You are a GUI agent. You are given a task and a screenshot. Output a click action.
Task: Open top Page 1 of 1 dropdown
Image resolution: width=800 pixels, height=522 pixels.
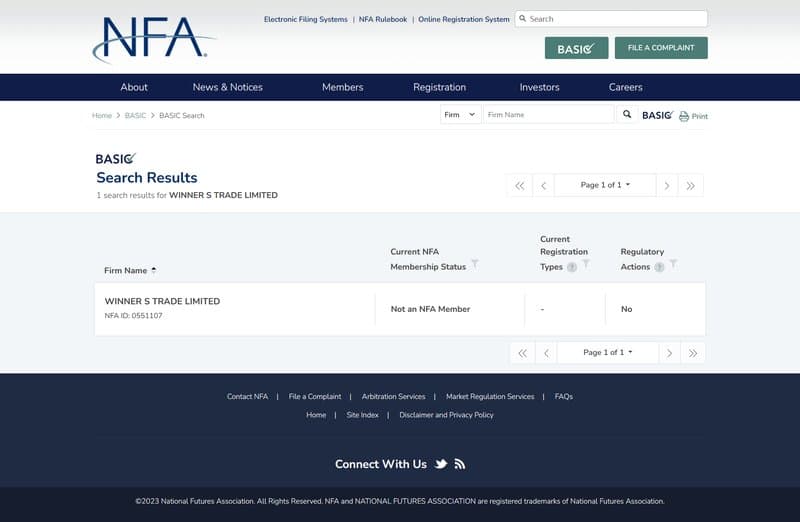tap(605, 185)
